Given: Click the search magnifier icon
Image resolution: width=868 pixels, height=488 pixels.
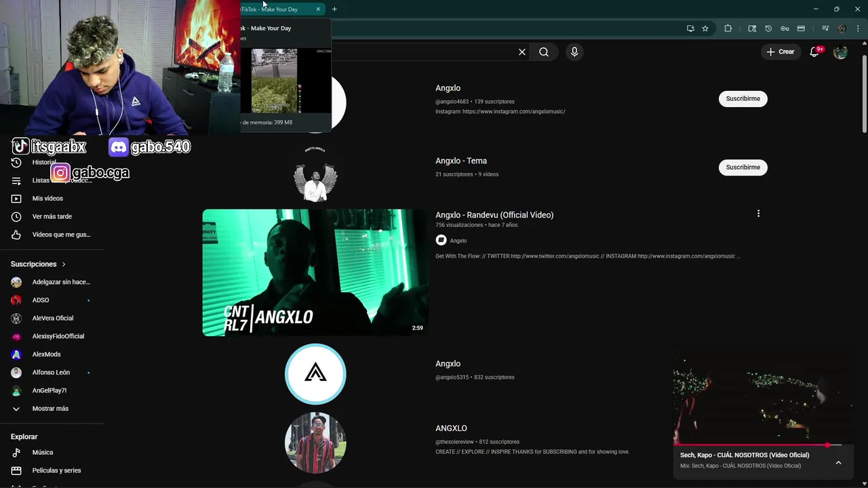Looking at the screenshot, I should (x=544, y=52).
